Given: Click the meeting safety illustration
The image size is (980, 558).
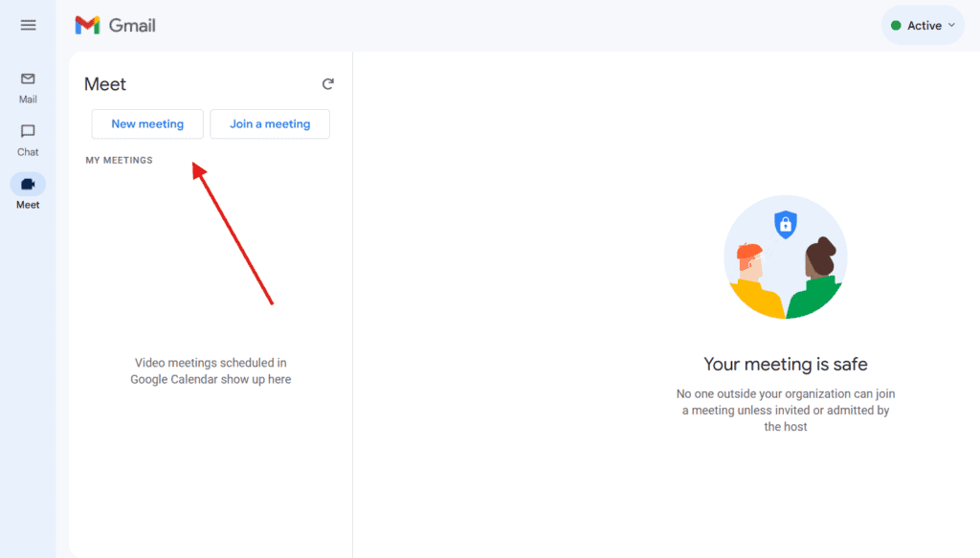Looking at the screenshot, I should pyautogui.click(x=786, y=257).
